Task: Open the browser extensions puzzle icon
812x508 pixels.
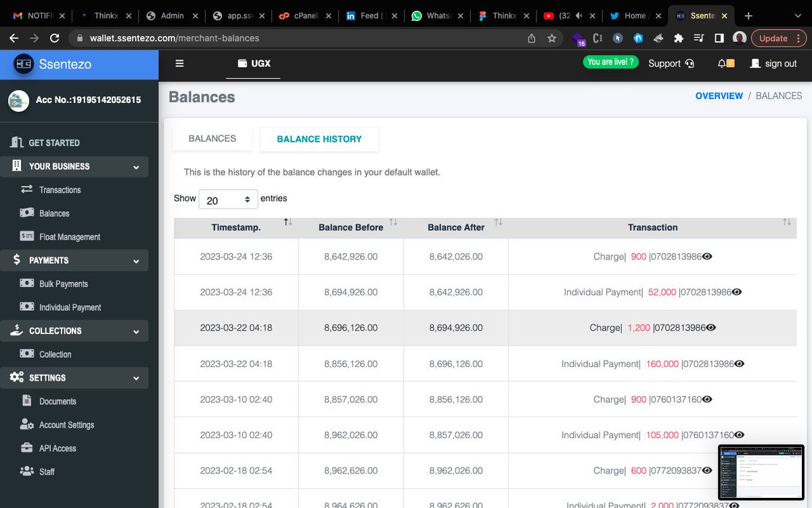Action: pyautogui.click(x=679, y=39)
